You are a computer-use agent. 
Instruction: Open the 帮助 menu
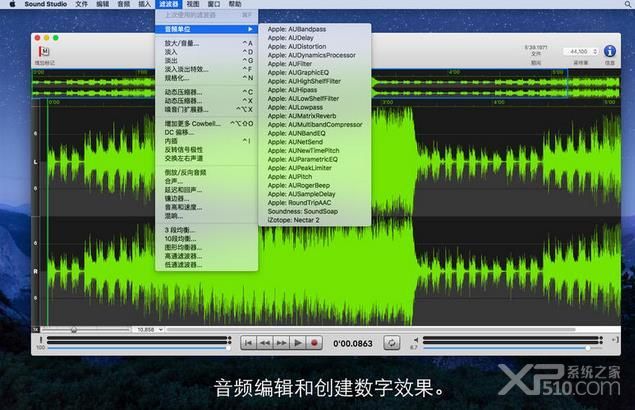235,4
